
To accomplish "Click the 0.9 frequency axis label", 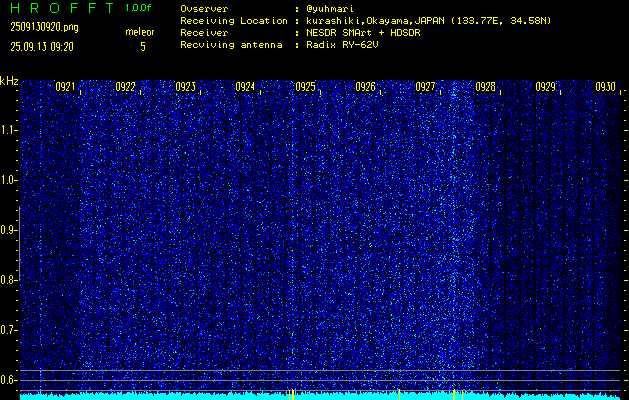I will coord(8,230).
